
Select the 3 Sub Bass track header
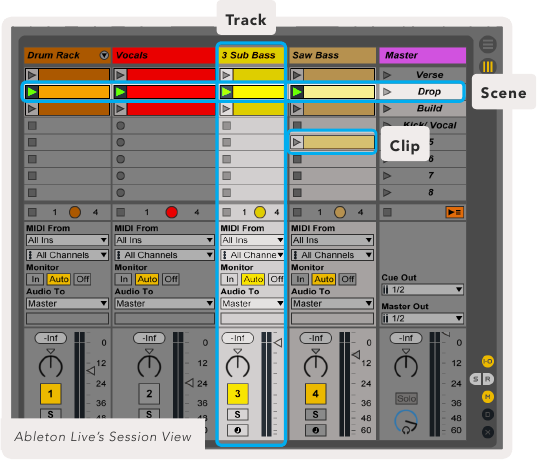click(x=252, y=55)
